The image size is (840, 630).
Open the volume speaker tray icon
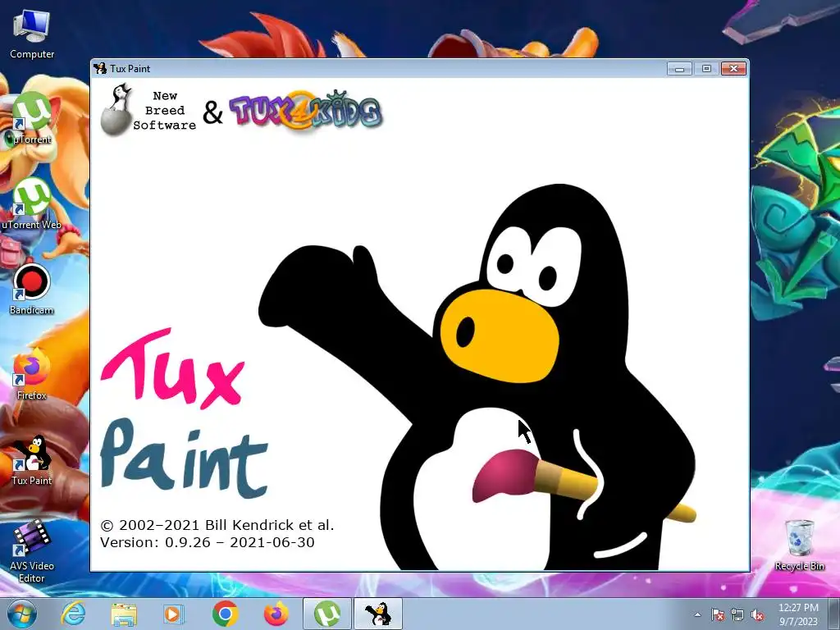(757, 615)
